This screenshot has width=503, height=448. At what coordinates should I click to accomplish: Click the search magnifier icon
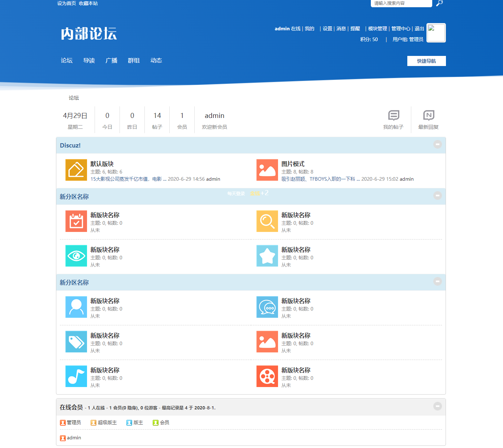tap(439, 3)
